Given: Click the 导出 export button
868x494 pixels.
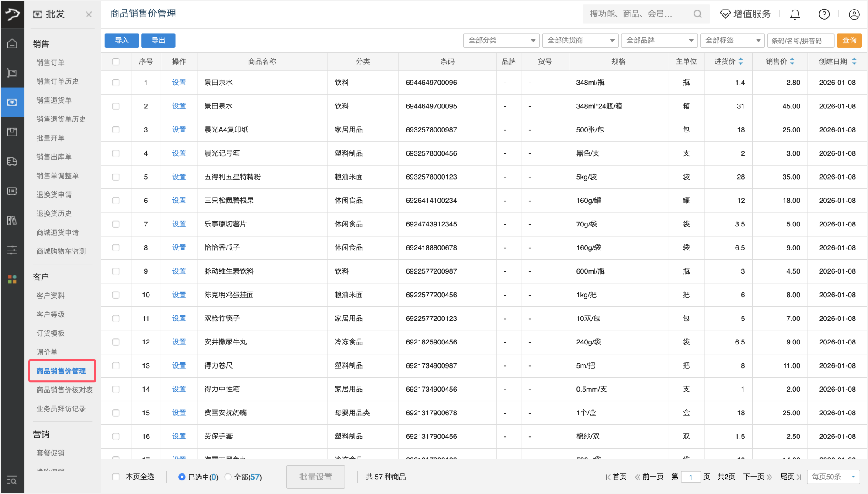Looking at the screenshot, I should click(158, 40).
